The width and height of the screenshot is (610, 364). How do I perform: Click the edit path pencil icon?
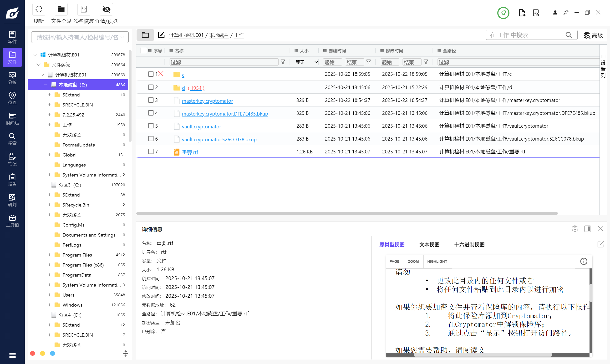click(x=161, y=35)
